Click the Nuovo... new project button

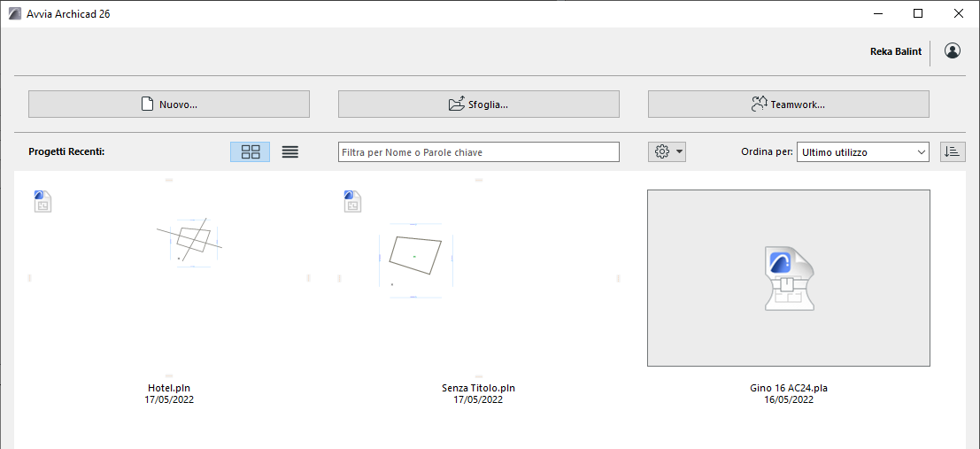point(169,105)
